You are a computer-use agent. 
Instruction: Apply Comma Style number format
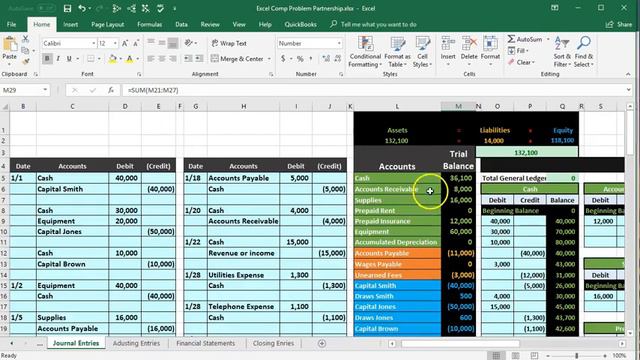click(x=311, y=59)
